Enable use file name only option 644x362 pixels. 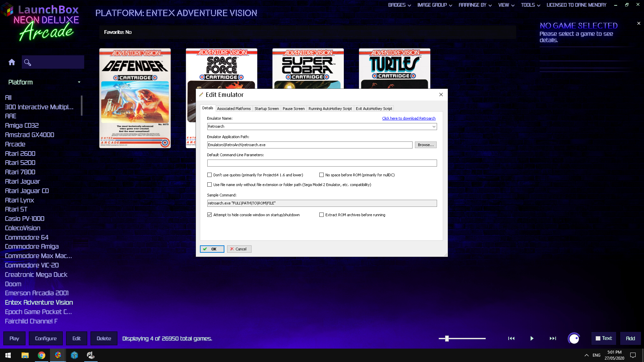[210, 185]
